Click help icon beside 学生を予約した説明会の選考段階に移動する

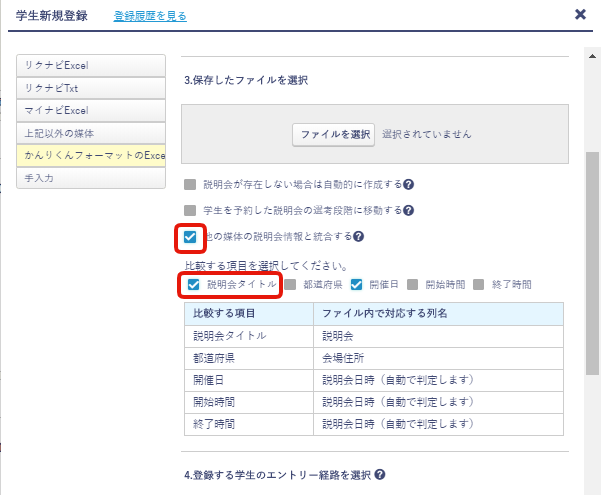click(408, 211)
